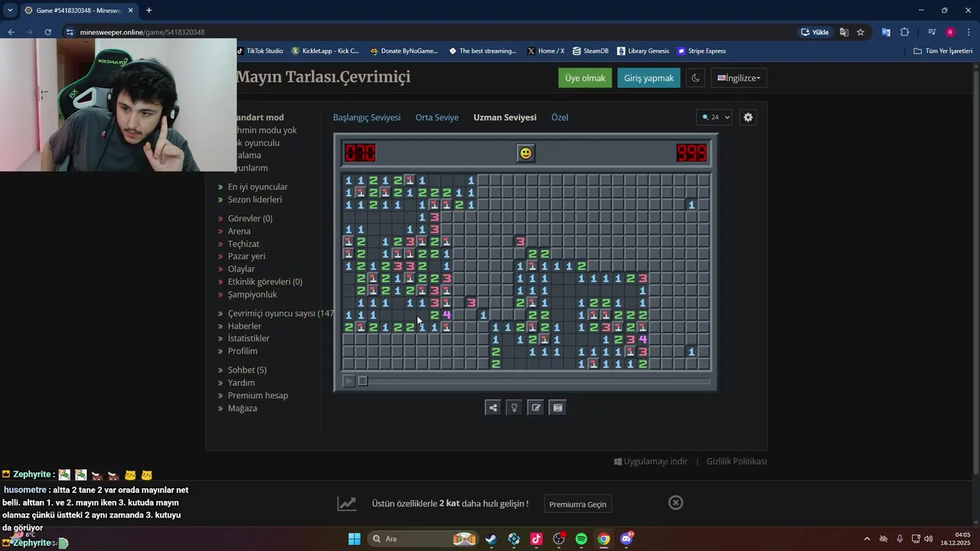Open the game settings gear icon

[748, 117]
